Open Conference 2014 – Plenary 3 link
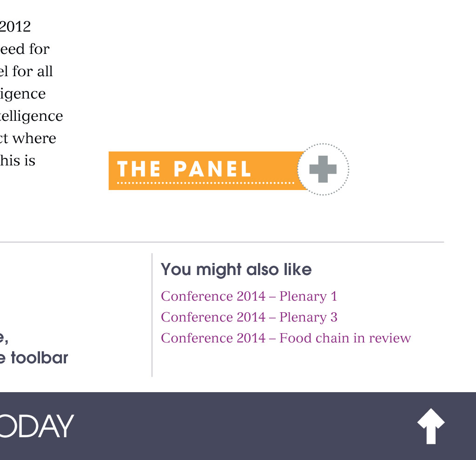 click(x=249, y=317)
